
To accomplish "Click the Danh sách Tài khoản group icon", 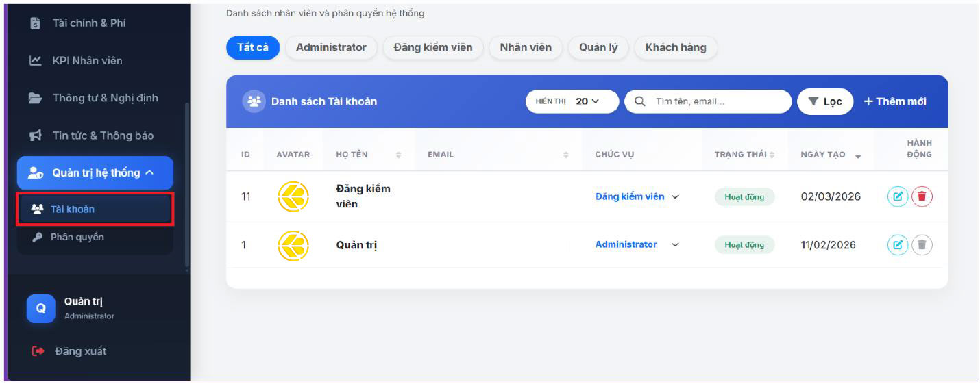I will (254, 101).
